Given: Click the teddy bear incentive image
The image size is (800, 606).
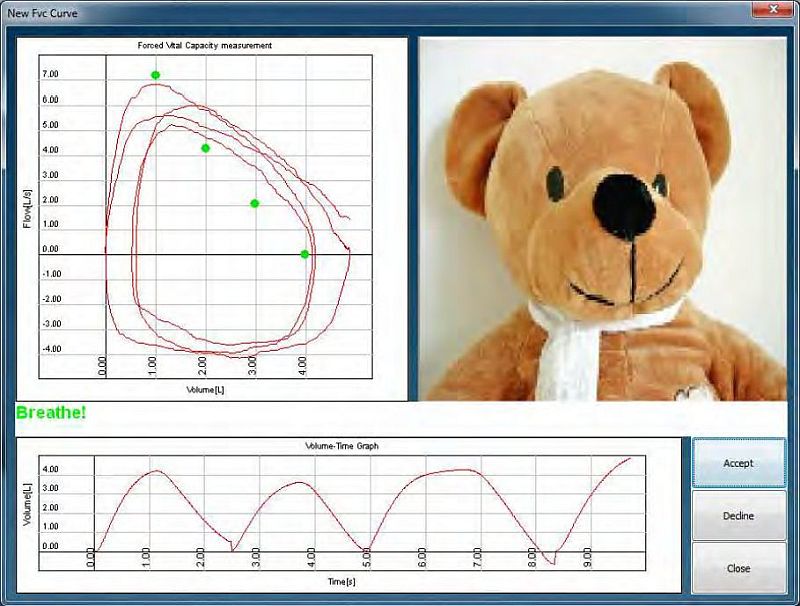Looking at the screenshot, I should point(601,219).
